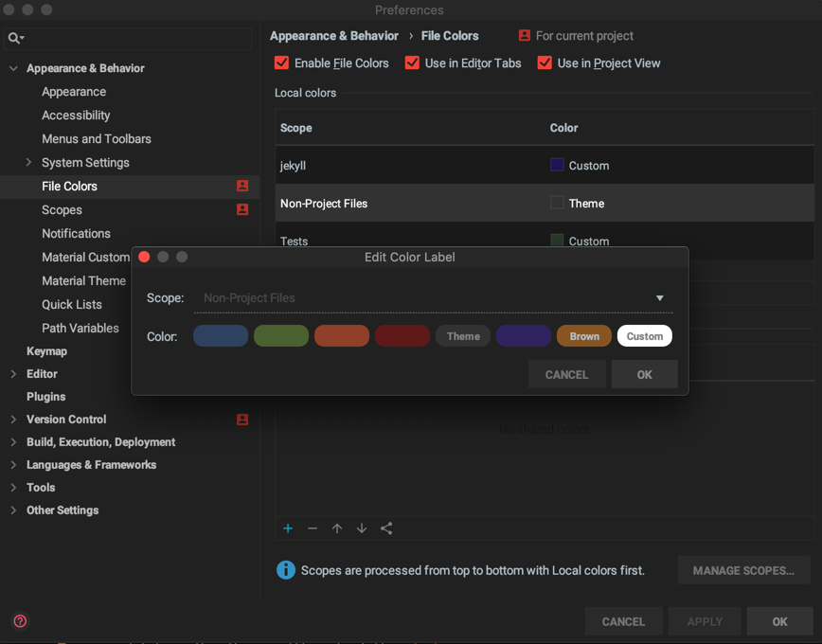
Task: Expand the Version Control section
Action: pyautogui.click(x=13, y=419)
